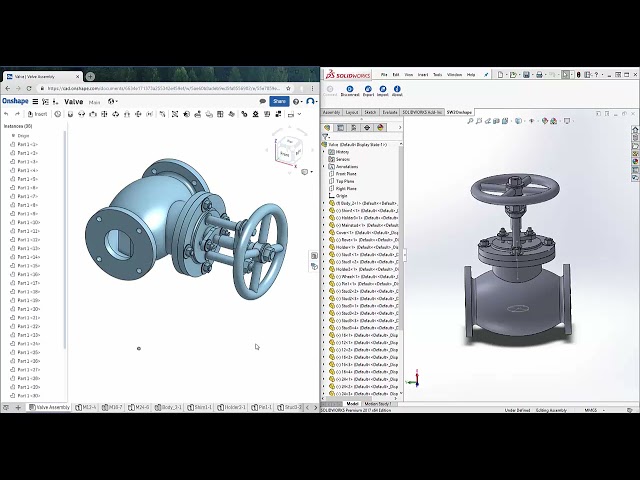Click the browser address bar URL
Image resolution: width=640 pixels, height=480 pixels.
coord(163,88)
